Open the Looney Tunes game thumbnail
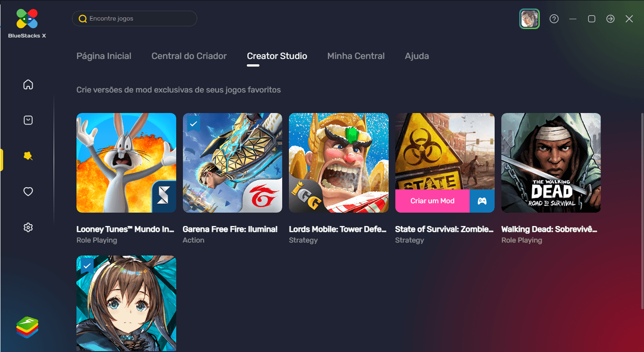The image size is (644, 352). pos(126,163)
